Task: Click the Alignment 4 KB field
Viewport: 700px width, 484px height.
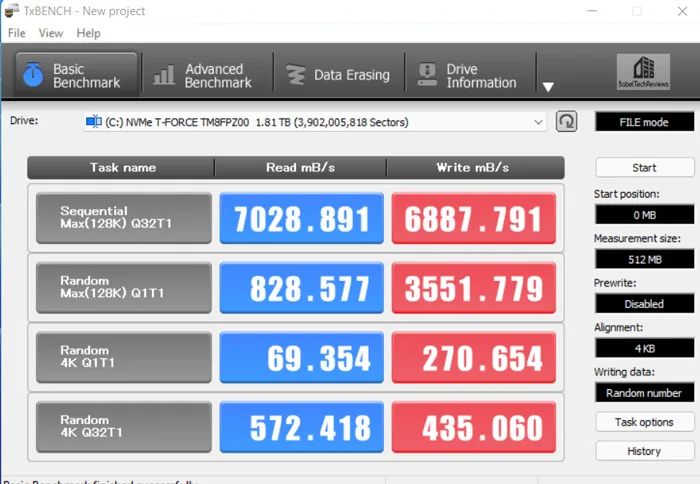Action: (x=644, y=348)
